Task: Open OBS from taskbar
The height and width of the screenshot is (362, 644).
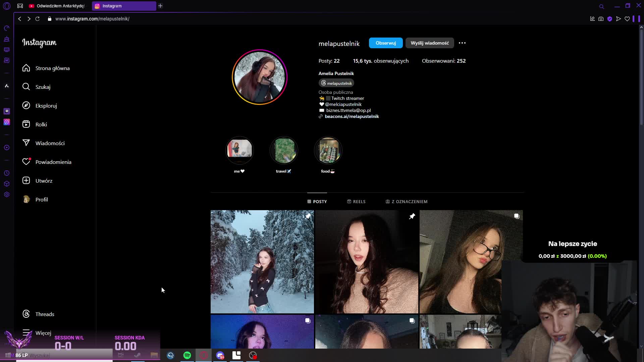Action: tap(253, 355)
